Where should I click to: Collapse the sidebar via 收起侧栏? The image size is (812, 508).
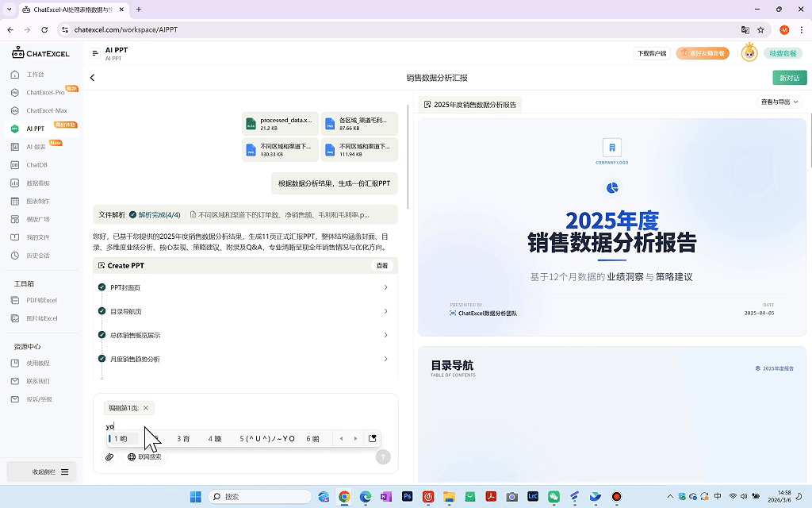point(42,471)
